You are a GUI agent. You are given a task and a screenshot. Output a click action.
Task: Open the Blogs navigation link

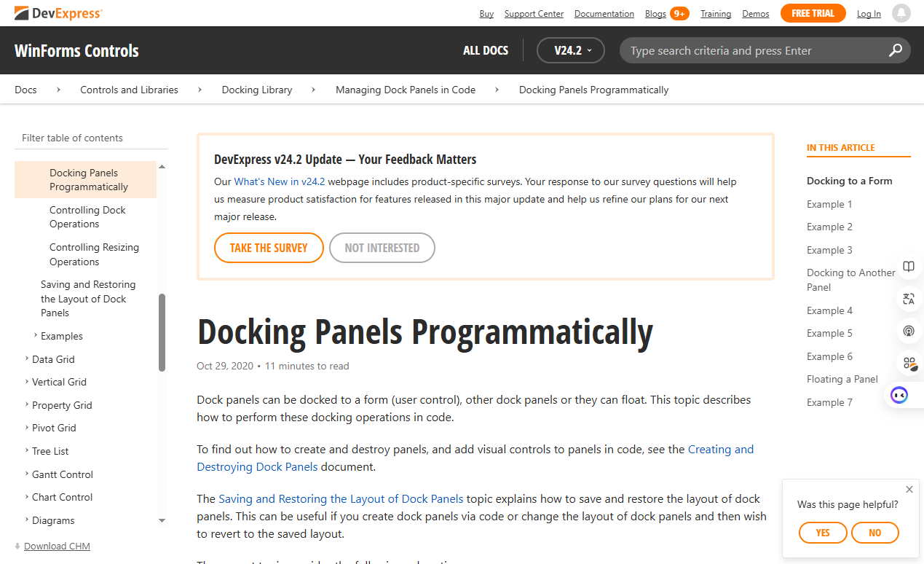point(655,14)
